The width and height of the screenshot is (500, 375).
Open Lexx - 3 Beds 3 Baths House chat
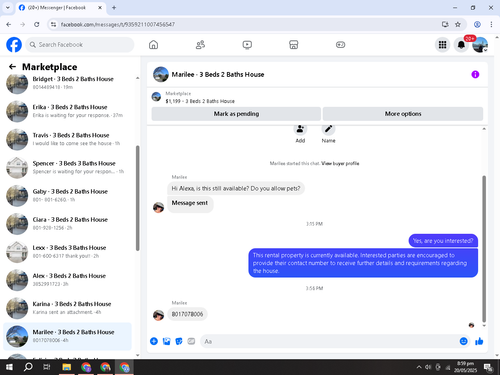[68, 252]
